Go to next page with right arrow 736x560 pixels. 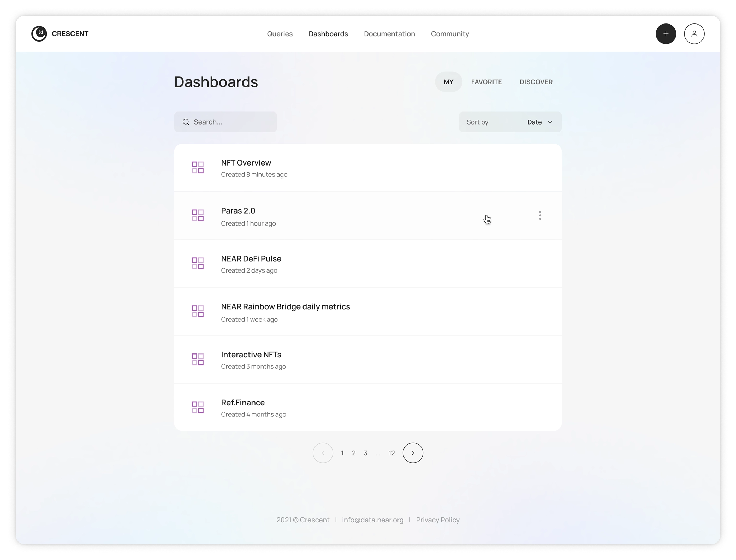pyautogui.click(x=412, y=453)
